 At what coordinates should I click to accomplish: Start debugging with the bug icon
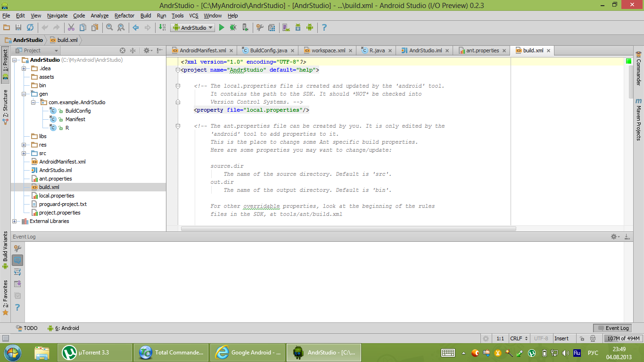233,28
